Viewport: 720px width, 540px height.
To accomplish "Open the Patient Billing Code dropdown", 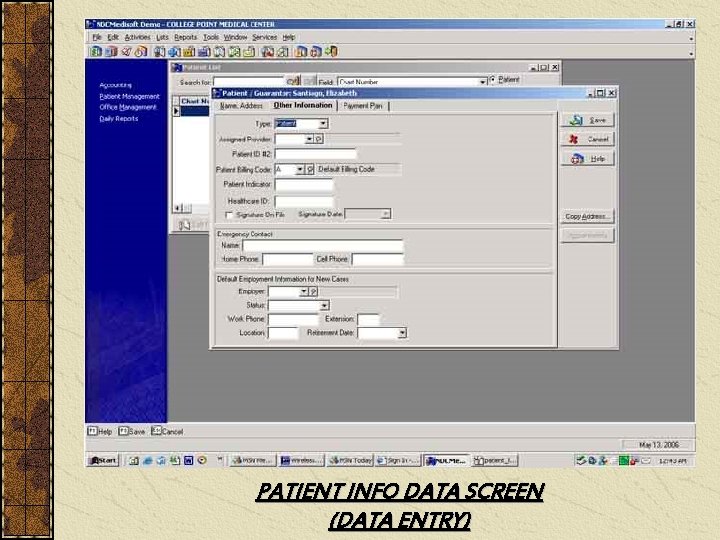I will (300, 169).
